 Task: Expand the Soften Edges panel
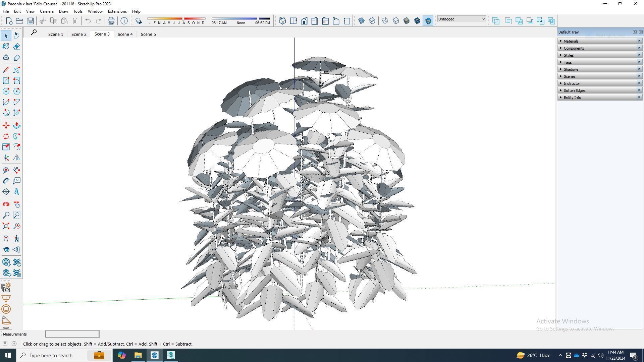point(600,90)
